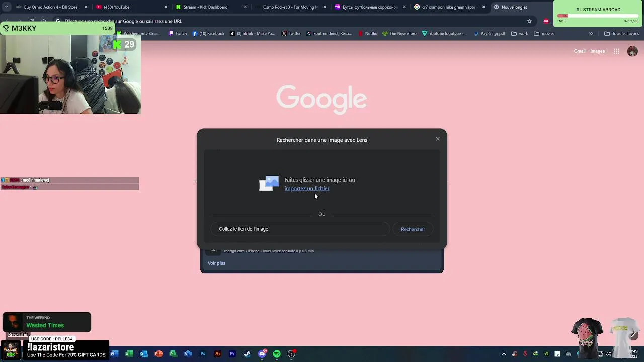Click the 'Rose clair' theme label

(x=18, y=335)
